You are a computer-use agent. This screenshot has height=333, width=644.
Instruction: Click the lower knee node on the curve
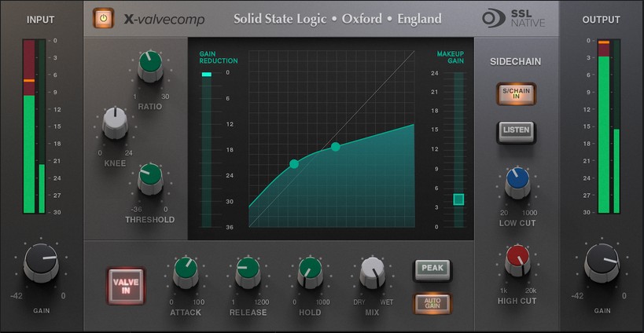pyautogui.click(x=294, y=164)
